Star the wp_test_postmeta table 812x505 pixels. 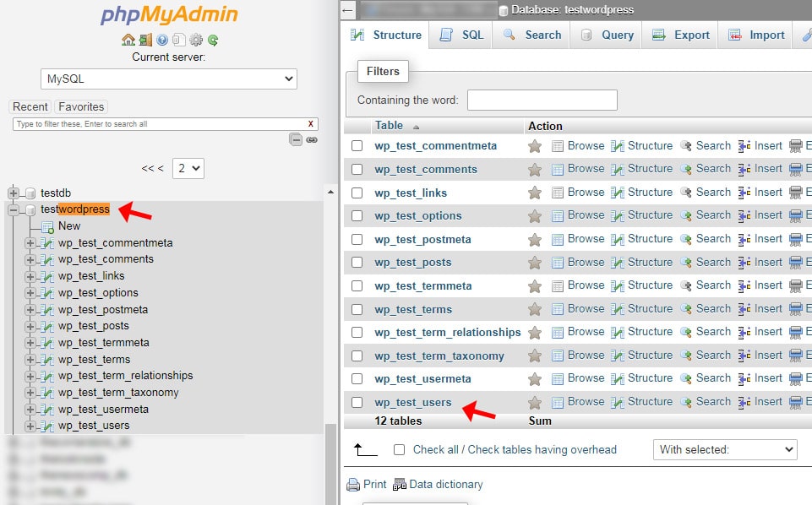click(x=535, y=240)
